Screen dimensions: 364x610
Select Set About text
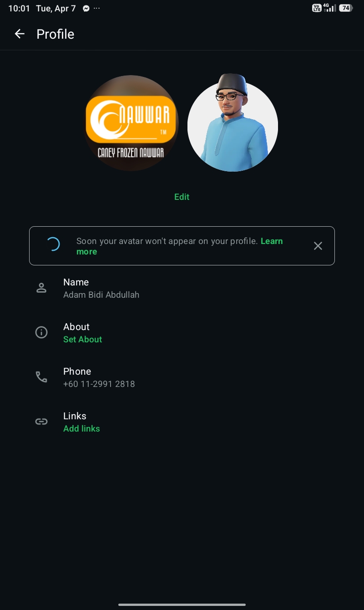[82, 339]
